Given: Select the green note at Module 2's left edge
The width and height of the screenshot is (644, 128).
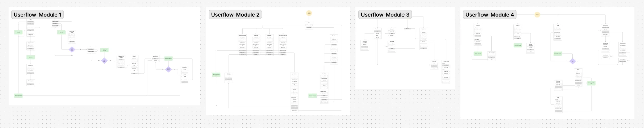Looking at the screenshot, I should [216, 75].
